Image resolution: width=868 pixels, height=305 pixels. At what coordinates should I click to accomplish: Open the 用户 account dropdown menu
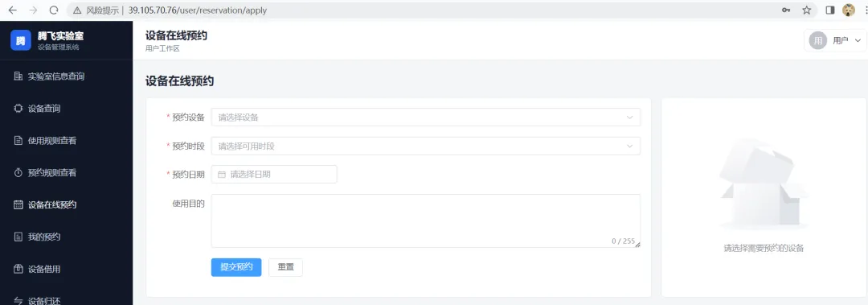tap(835, 40)
